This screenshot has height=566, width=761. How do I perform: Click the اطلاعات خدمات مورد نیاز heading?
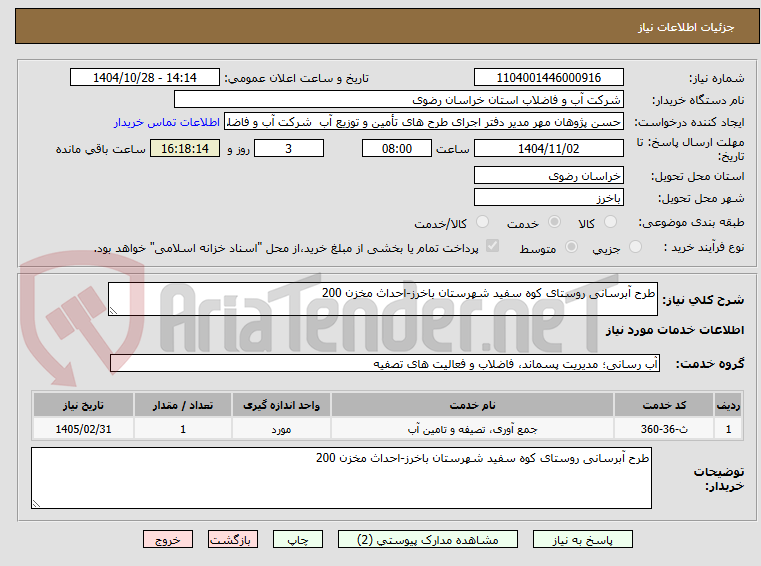pyautogui.click(x=675, y=331)
